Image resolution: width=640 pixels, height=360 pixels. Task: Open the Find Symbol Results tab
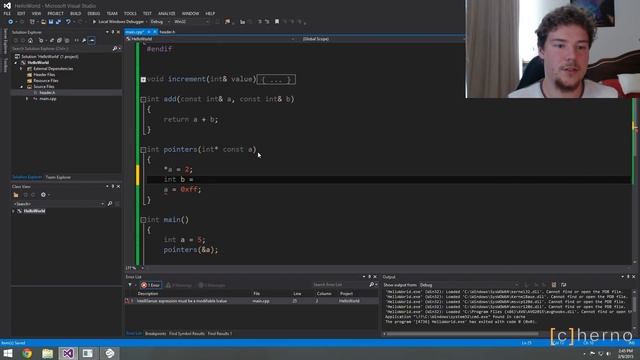[x=187, y=334]
